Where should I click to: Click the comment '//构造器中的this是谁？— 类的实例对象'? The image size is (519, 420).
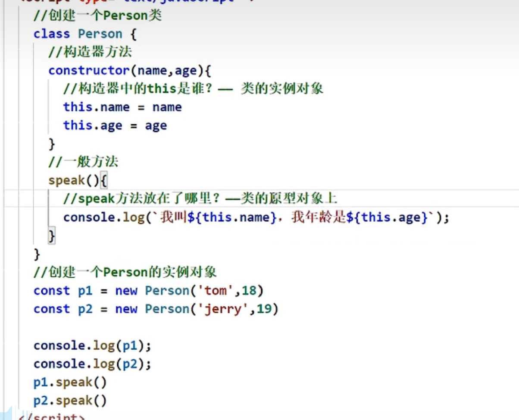point(193,89)
